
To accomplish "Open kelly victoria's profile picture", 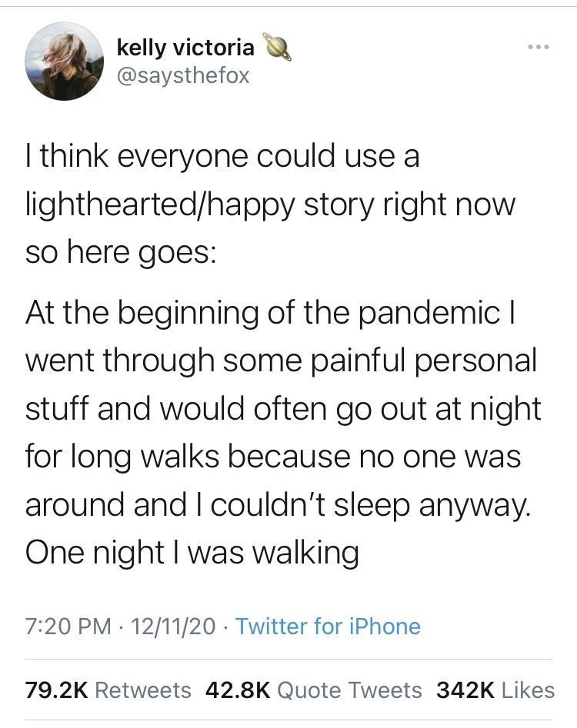I will pos(64,61).
